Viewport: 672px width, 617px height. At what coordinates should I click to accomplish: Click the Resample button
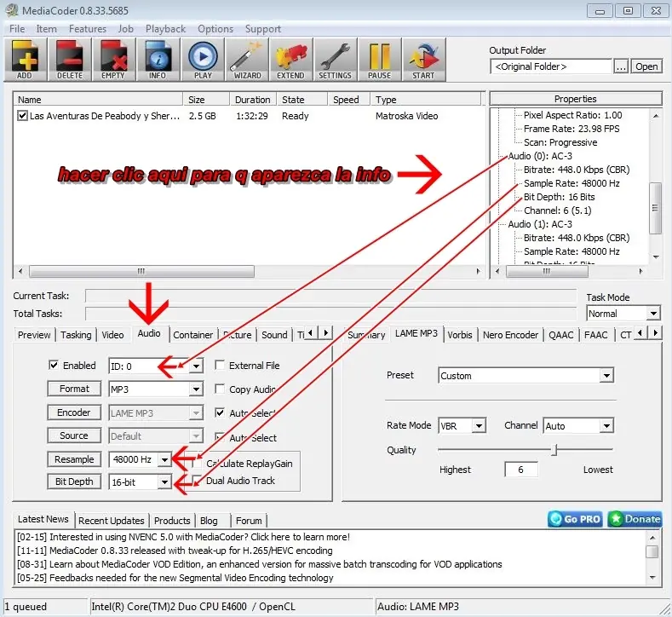tap(74, 459)
